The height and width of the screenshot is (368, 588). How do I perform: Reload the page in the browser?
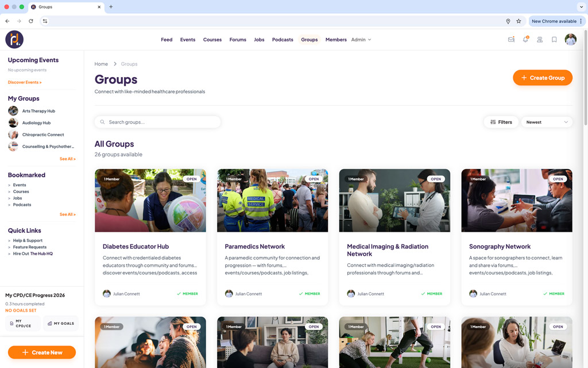point(31,21)
